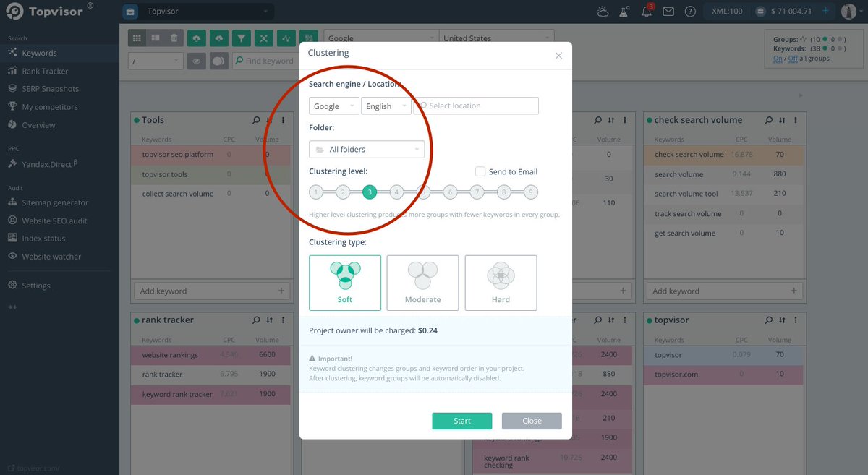This screenshot has width=868, height=475.
Task: Open the mail envelope icon
Action: tap(668, 12)
